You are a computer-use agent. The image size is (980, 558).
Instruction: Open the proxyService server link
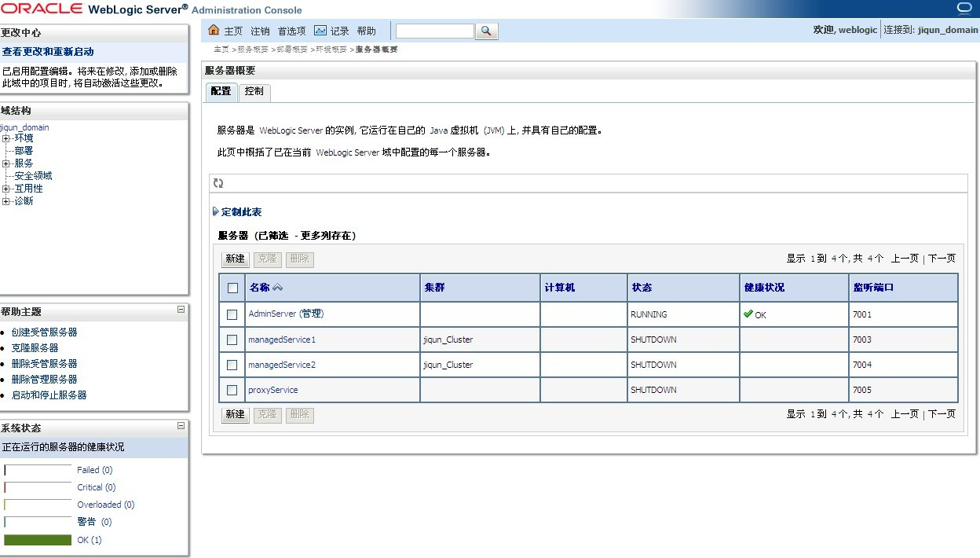273,390
